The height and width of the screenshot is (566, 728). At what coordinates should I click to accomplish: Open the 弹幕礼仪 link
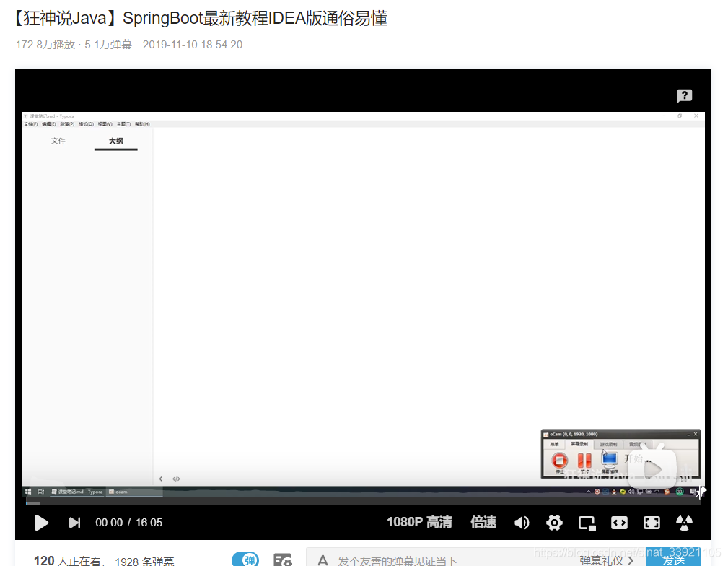tap(606, 560)
